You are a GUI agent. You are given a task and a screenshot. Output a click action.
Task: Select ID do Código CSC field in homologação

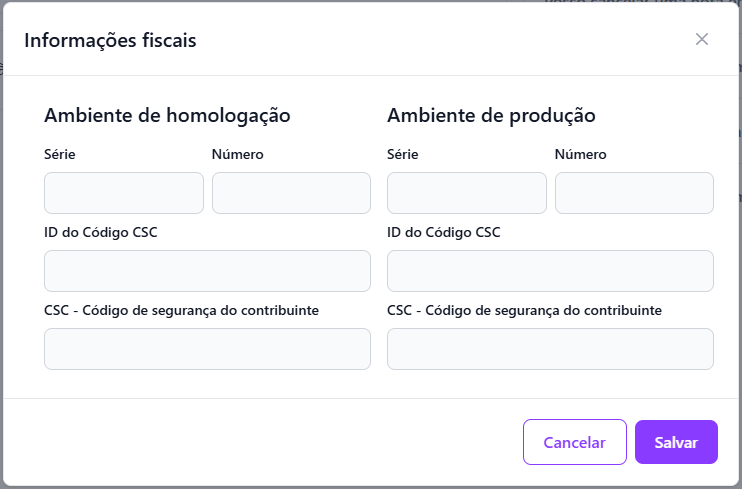pyautogui.click(x=207, y=271)
